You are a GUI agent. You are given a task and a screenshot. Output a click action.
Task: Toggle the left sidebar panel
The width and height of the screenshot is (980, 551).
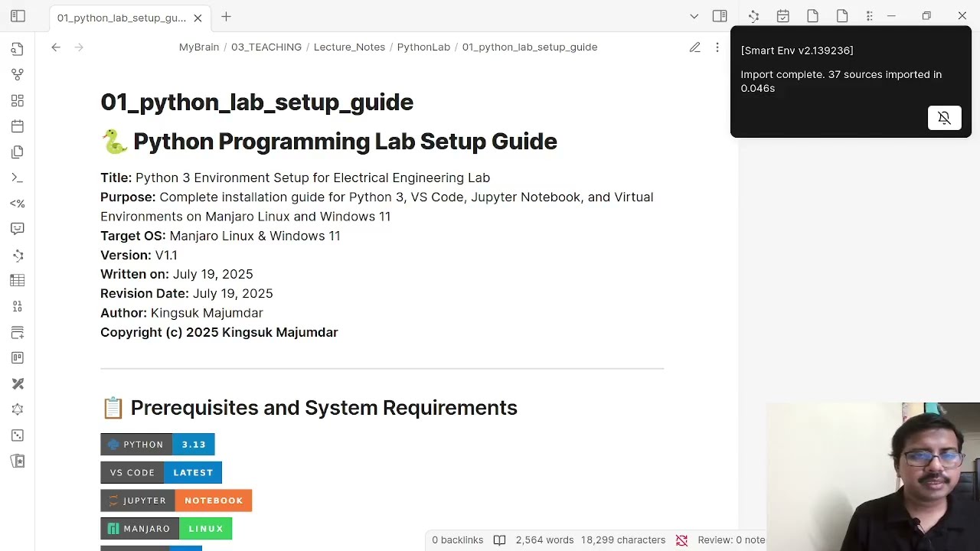pos(18,16)
